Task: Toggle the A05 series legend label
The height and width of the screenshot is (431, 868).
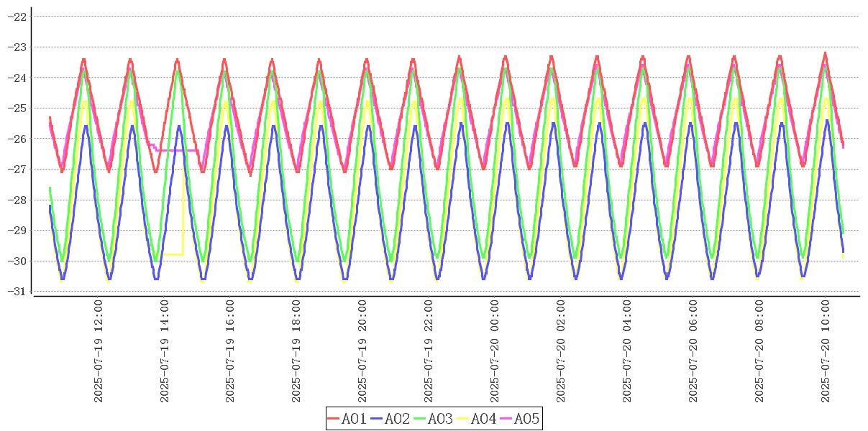Action: tap(526, 418)
